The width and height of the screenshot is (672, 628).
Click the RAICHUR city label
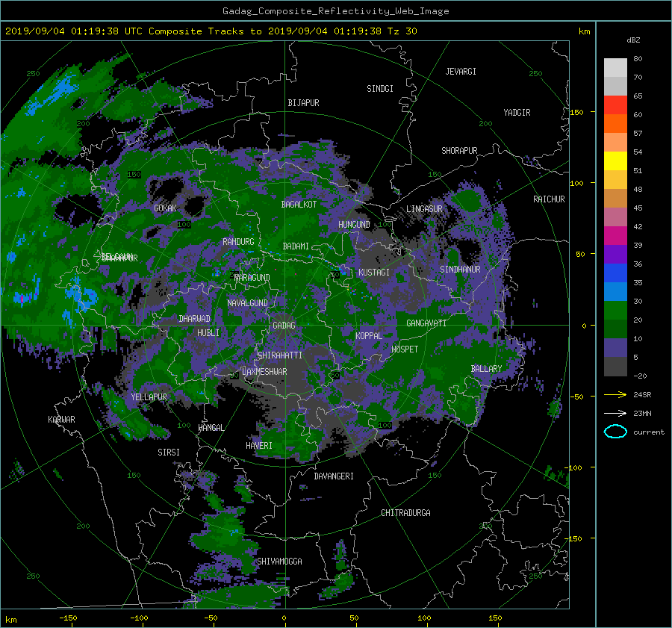pos(549,199)
